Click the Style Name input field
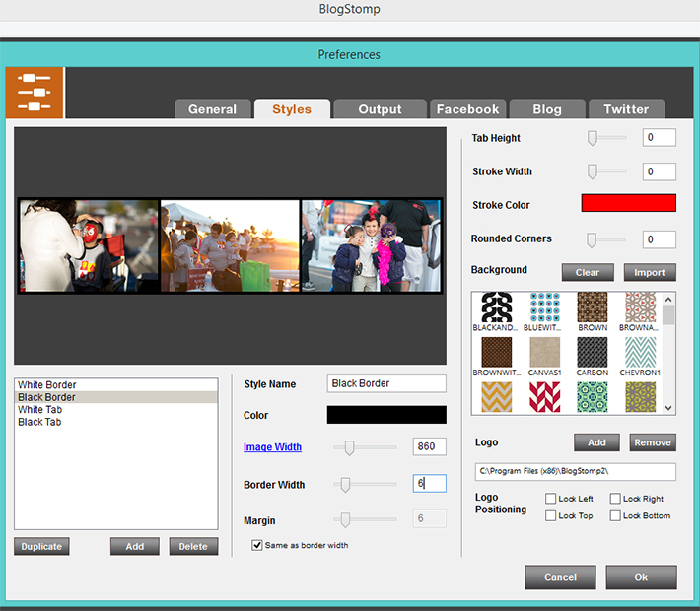Screen dimensions: 700x611 (386, 383)
